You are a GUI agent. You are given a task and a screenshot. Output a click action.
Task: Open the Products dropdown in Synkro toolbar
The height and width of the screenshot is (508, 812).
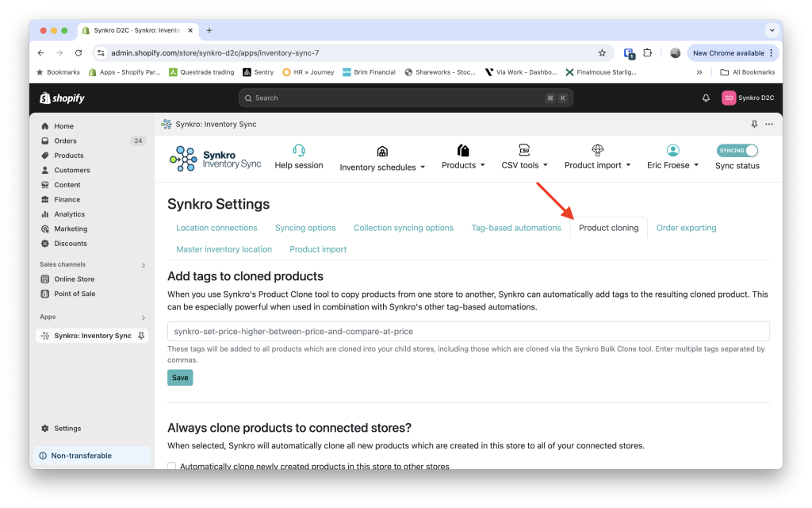[462, 165]
